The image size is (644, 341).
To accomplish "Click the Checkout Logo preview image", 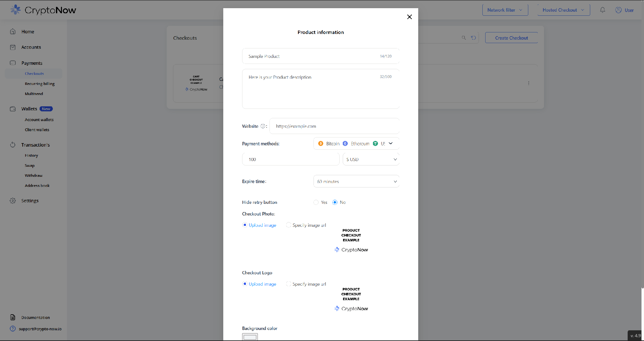I will coord(351,299).
